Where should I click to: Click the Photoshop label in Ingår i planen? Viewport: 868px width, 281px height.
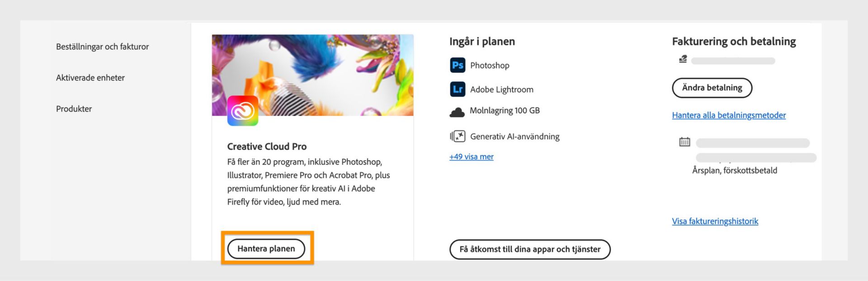tap(491, 65)
